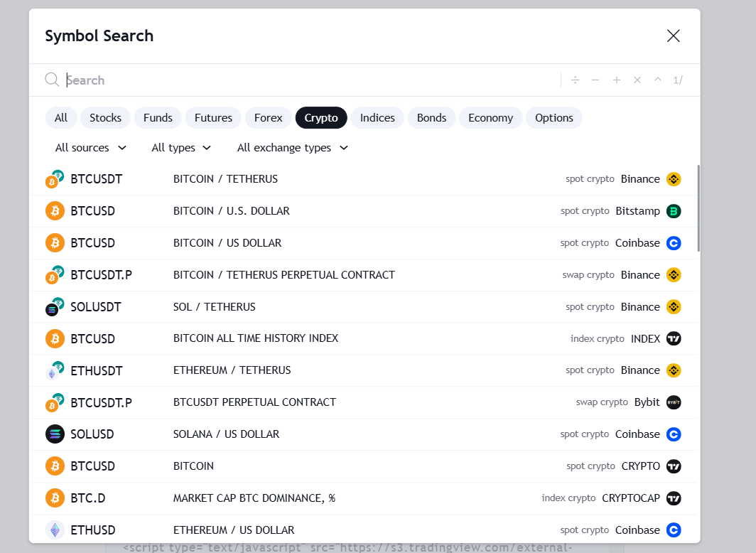
Task: Click the Bitcoin icon of the Coinbase BTCUSD row
Action: pos(55,243)
